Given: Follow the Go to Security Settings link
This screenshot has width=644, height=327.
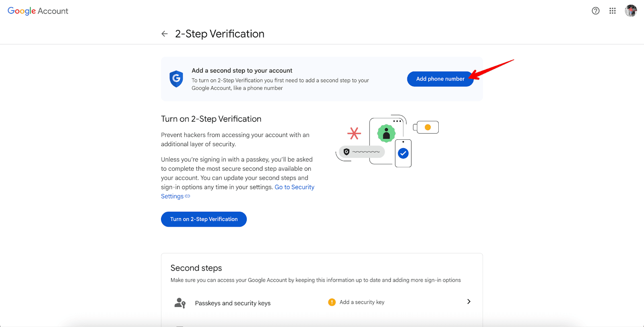Looking at the screenshot, I should coord(294,187).
